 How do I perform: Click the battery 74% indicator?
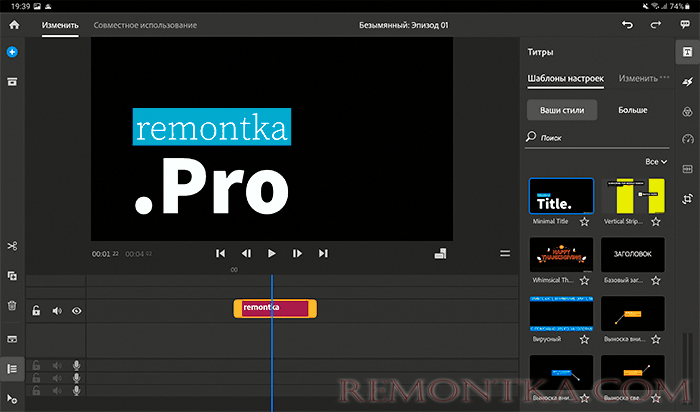coord(680,6)
